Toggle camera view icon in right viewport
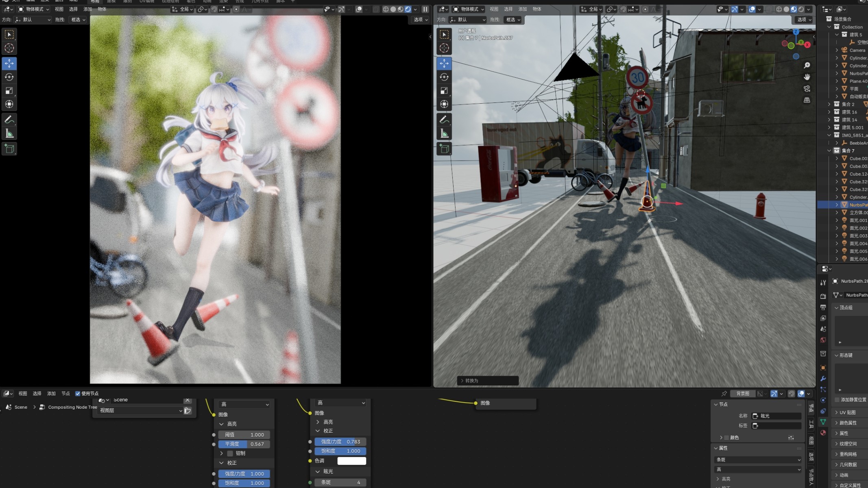This screenshot has height=488, width=868. [807, 89]
